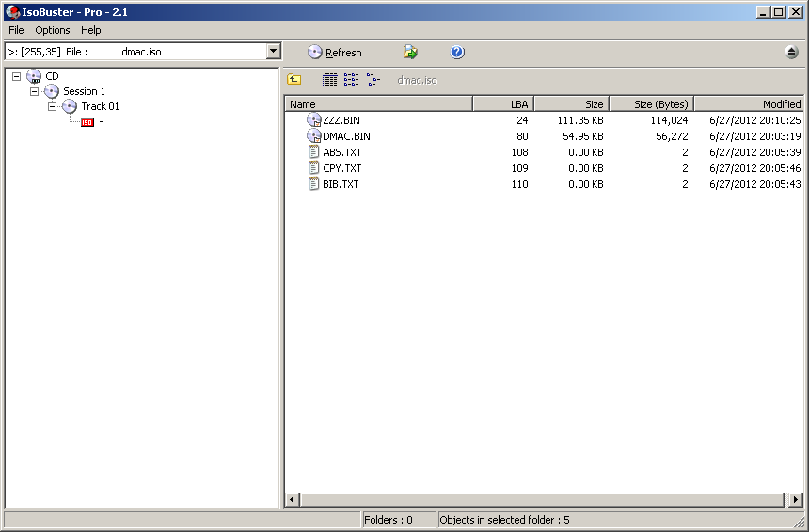Switch to tree view icon
Image resolution: width=809 pixels, height=532 pixels.
tap(373, 79)
